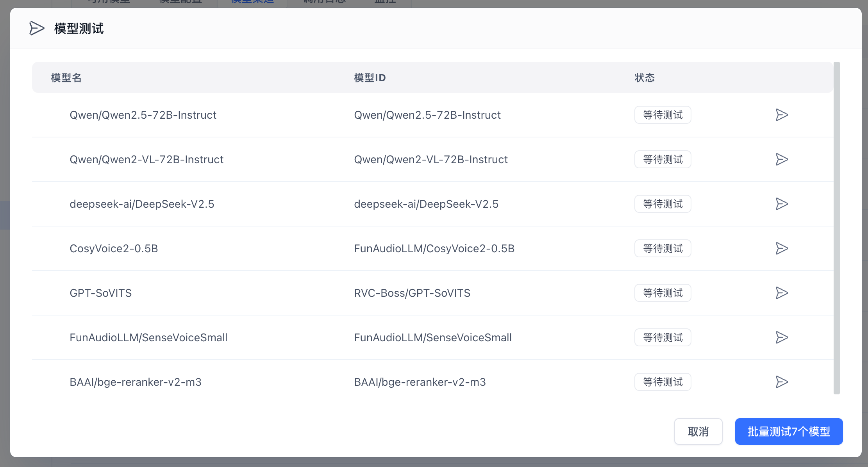Click the 状态 column header
This screenshot has height=467, width=868.
644,78
